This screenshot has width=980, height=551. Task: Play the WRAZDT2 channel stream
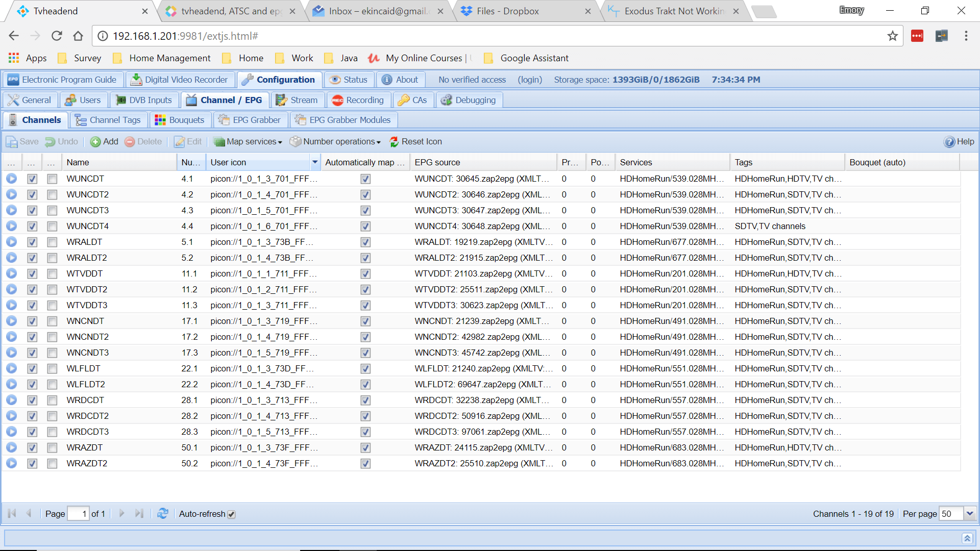tap(11, 463)
